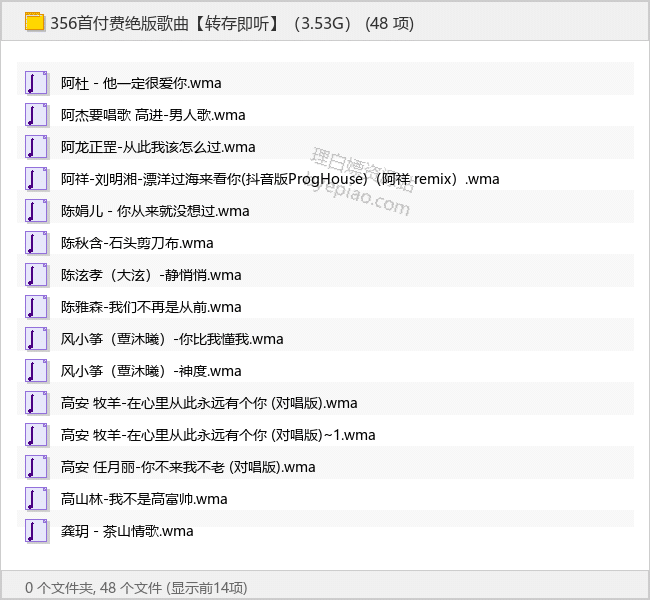650x600 pixels.
Task: Select file name 阿杜 - 他一定很爱你.wma
Action: (x=141, y=83)
